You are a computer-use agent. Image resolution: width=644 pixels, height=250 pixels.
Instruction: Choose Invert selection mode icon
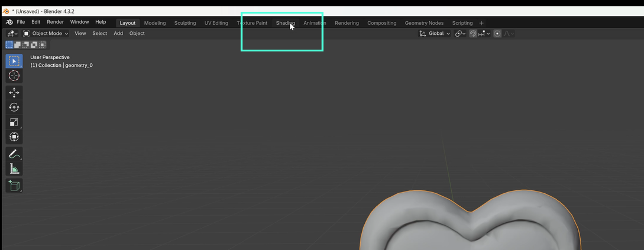pos(34,45)
